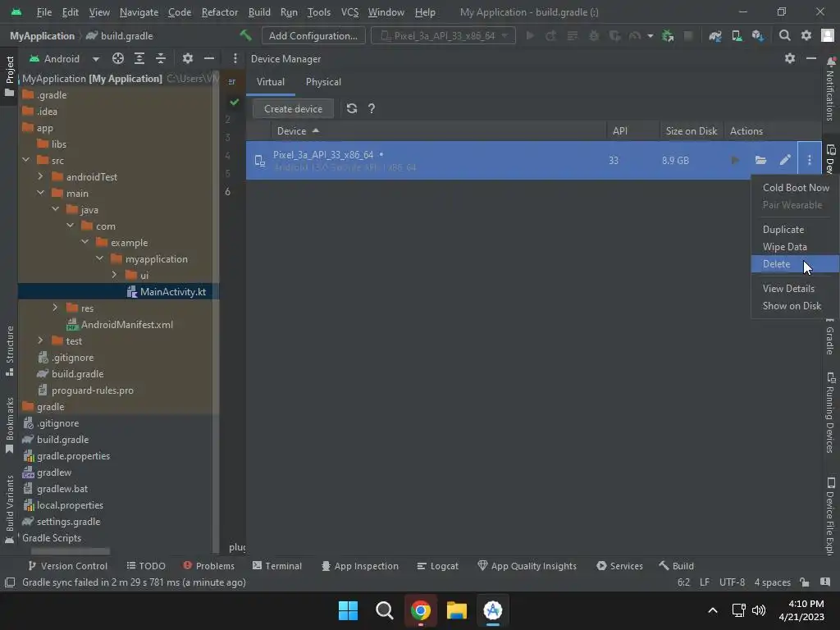840x630 pixels.
Task: Open App Inspection tool window
Action: tap(359, 566)
